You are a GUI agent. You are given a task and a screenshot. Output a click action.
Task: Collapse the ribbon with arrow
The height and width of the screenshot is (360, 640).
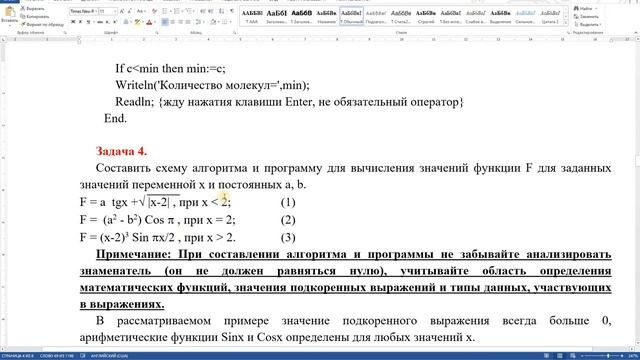pyautogui.click(x=636, y=33)
